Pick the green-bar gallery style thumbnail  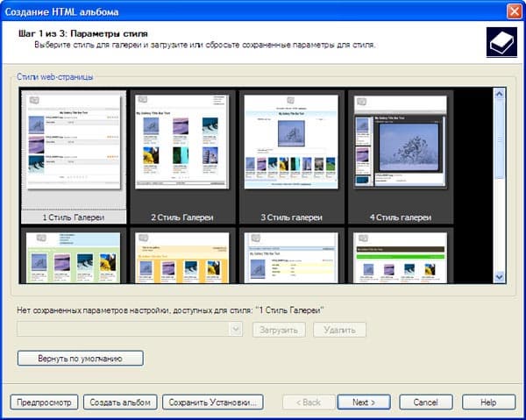click(401, 258)
